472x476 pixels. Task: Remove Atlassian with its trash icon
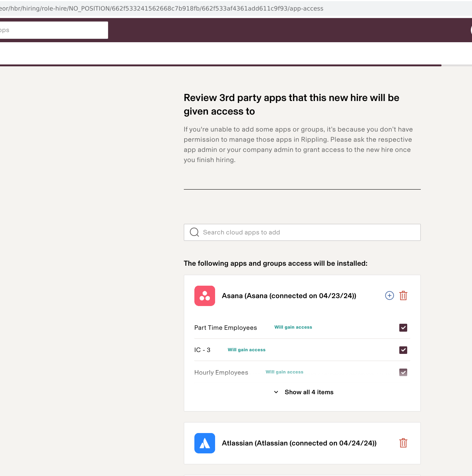[403, 443]
